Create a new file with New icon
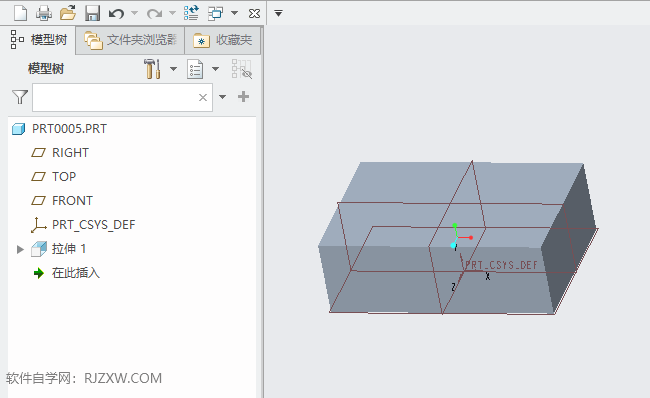Screen dimensions: 650x398 (20, 13)
